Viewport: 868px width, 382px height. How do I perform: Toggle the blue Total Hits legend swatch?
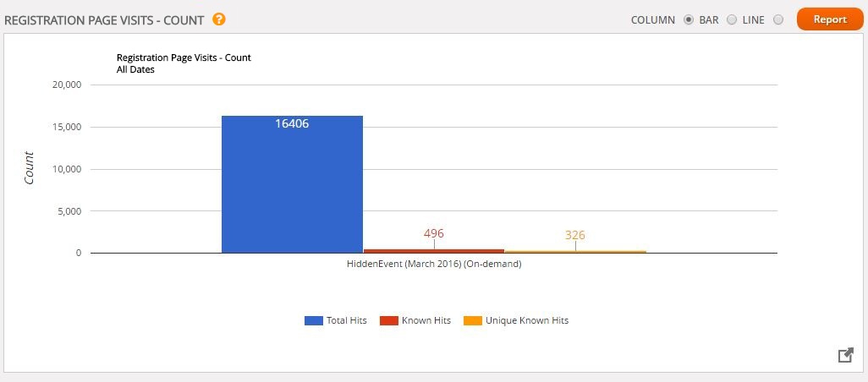coord(313,320)
